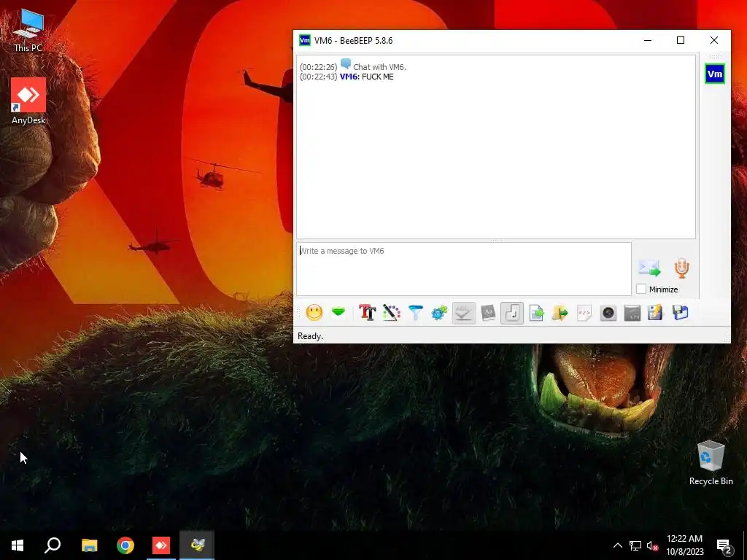The image size is (747, 560).
Task: Expand hidden system tray icons chevron
Action: coord(617,545)
